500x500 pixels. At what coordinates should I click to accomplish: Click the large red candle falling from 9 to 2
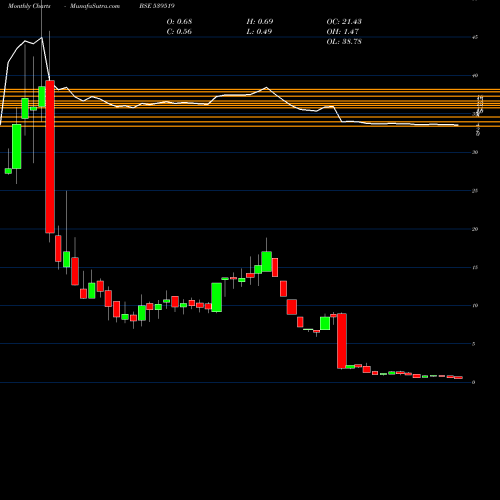click(x=342, y=341)
